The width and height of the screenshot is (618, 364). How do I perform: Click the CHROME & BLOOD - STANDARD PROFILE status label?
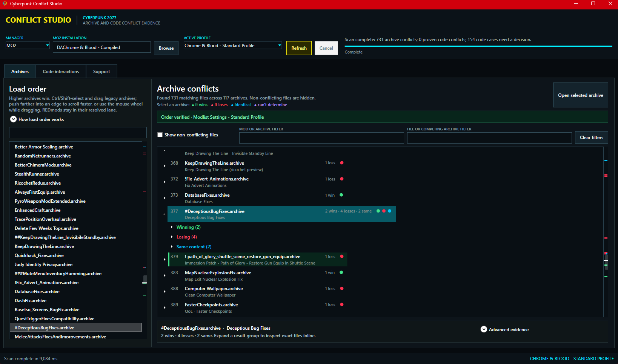(572, 359)
